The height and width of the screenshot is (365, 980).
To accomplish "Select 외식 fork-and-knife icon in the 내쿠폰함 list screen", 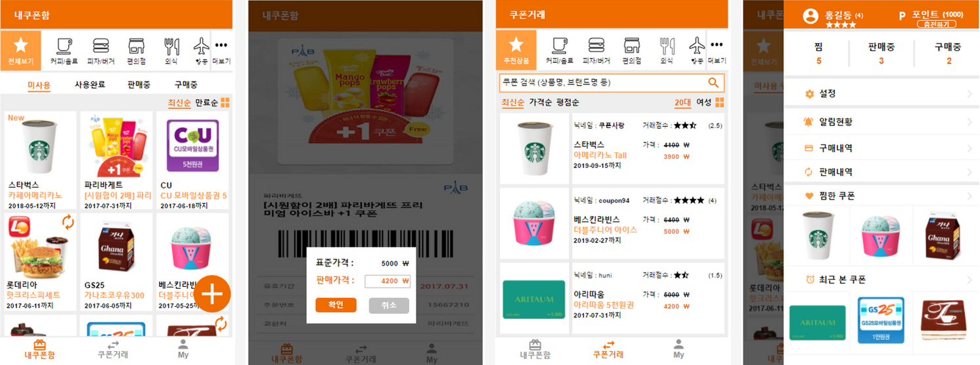I will (x=171, y=46).
